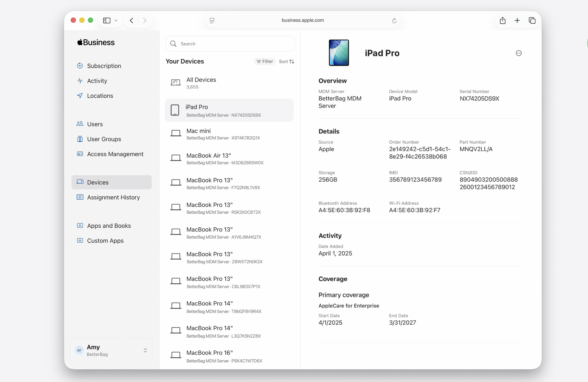Screen dimensions: 588x382
Task: Open User Groups in the sidebar
Action: [111, 139]
